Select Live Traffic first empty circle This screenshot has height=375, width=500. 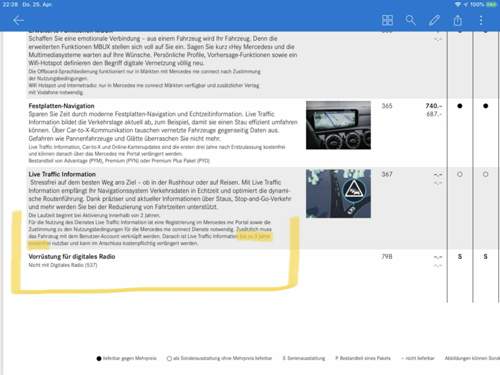[460, 174]
